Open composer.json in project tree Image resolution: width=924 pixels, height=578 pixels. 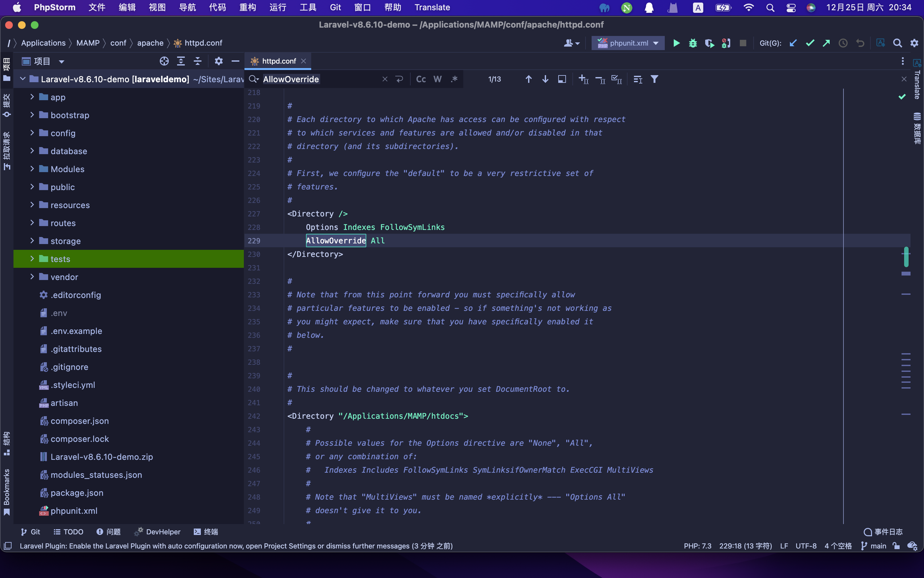click(80, 421)
